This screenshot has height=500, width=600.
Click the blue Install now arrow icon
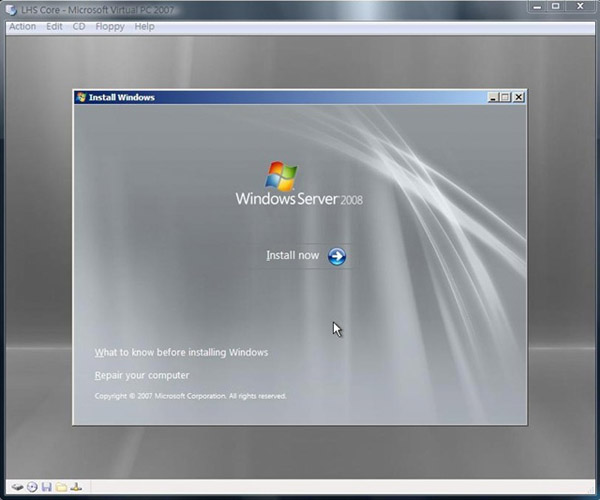click(337, 256)
